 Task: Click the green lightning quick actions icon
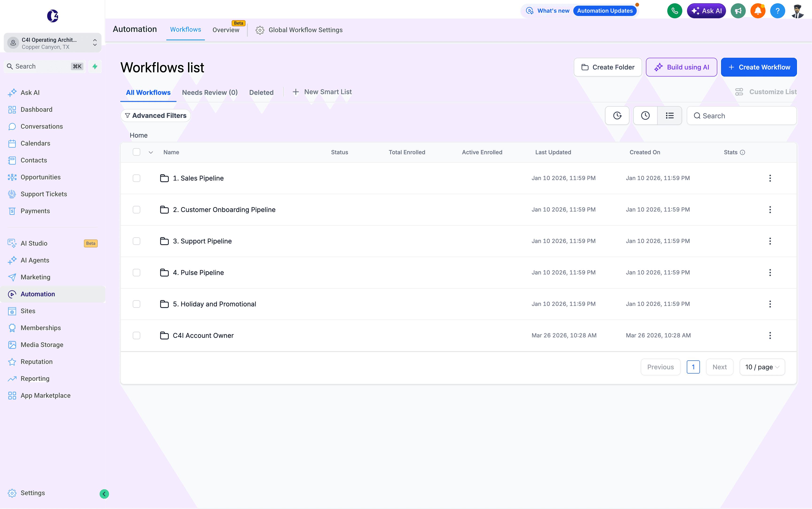95,66
